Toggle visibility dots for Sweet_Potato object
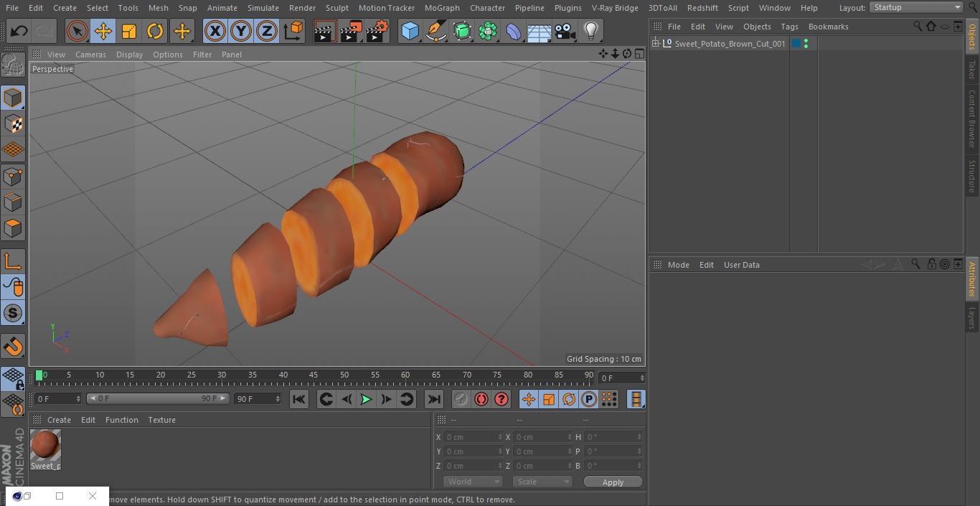Screen dimensions: 980x506 point(806,44)
